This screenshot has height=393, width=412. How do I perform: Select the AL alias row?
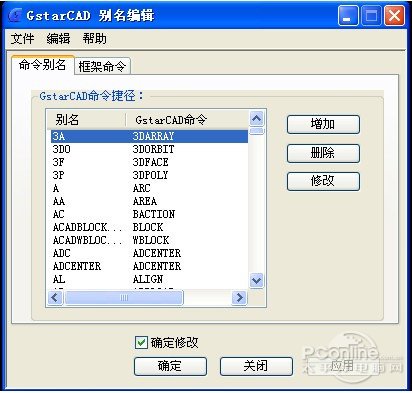pyautogui.click(x=149, y=279)
